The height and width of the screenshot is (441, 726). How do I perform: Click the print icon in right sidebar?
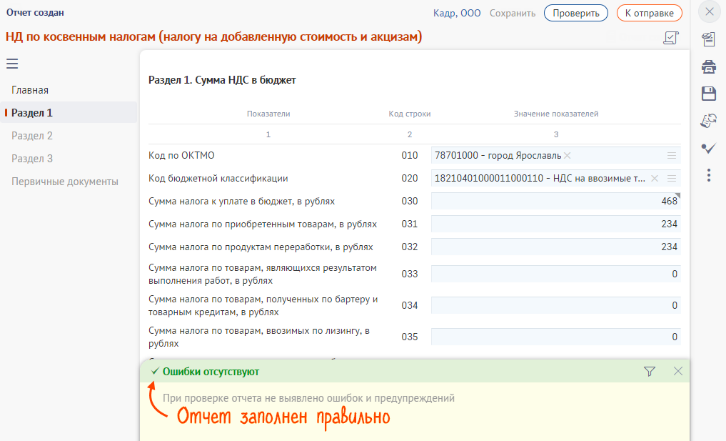coord(708,67)
